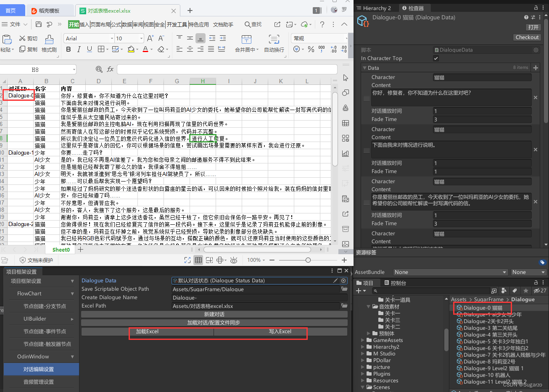Select Dialogue-3 第二关结尾 asset
Image resolution: width=549 pixels, height=392 pixels.
[490, 328]
